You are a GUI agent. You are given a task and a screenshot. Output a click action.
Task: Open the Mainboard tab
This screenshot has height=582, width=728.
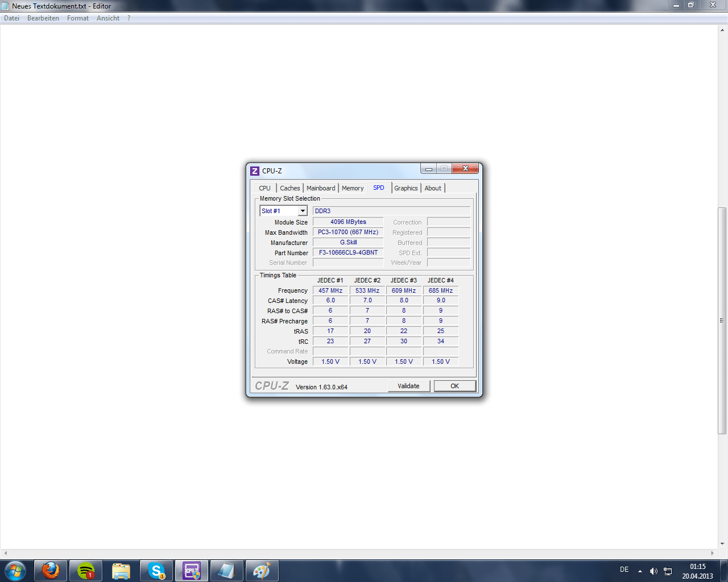coord(321,188)
